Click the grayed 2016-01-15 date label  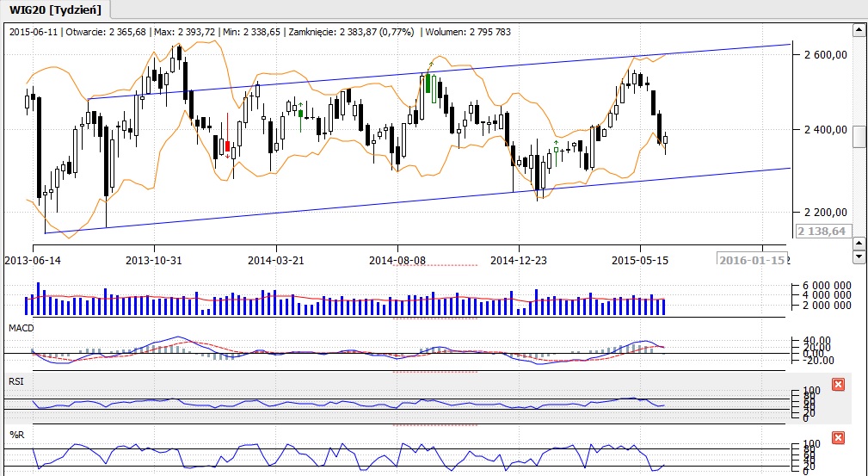point(754,259)
